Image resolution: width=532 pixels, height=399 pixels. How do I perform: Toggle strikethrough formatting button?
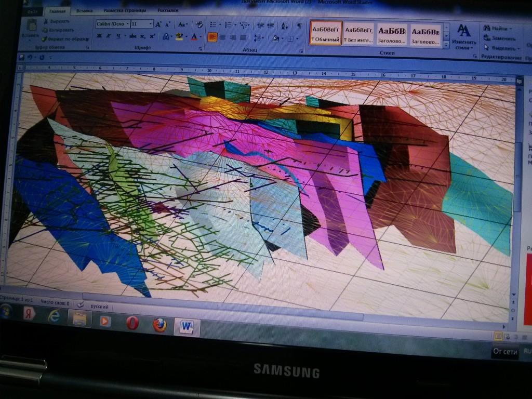pos(132,36)
